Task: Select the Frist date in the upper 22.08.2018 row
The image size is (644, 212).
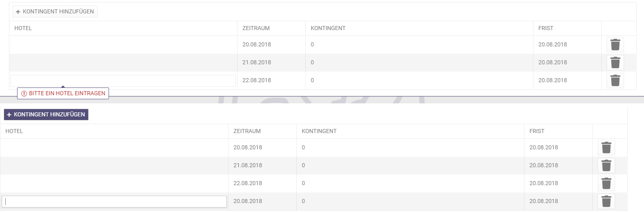Action: (553, 80)
